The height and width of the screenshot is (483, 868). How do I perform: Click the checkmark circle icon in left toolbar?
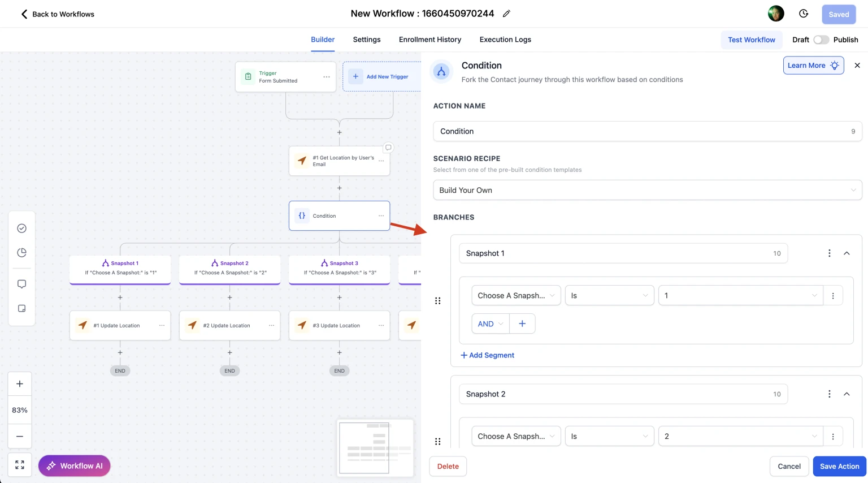point(21,228)
